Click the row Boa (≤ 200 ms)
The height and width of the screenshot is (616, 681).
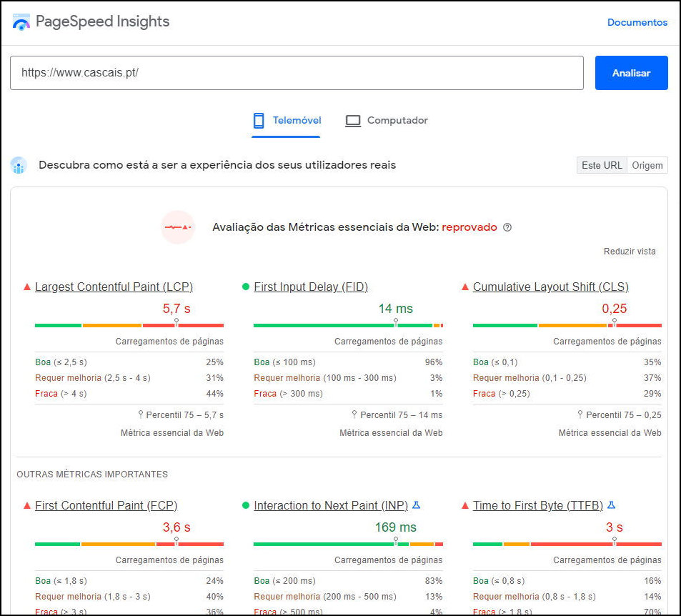pyautogui.click(x=348, y=580)
